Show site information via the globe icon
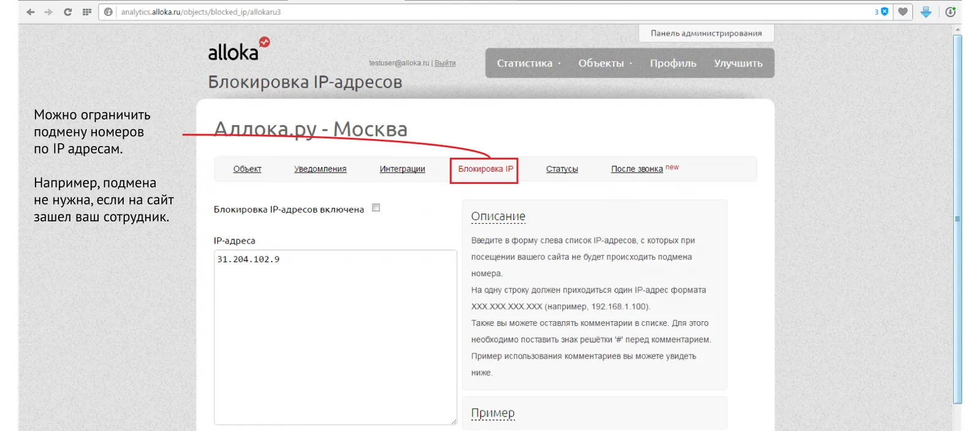Viewport: 980px width, 431px height. click(108, 12)
